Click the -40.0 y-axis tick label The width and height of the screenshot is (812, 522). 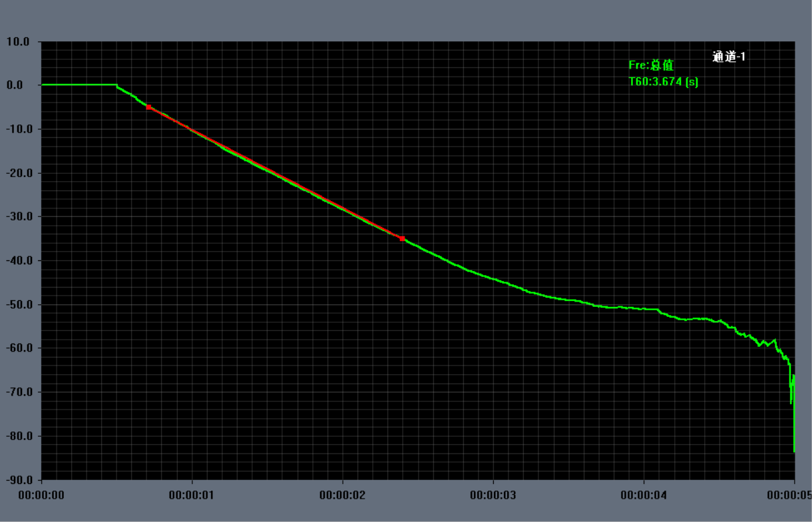pyautogui.click(x=19, y=260)
